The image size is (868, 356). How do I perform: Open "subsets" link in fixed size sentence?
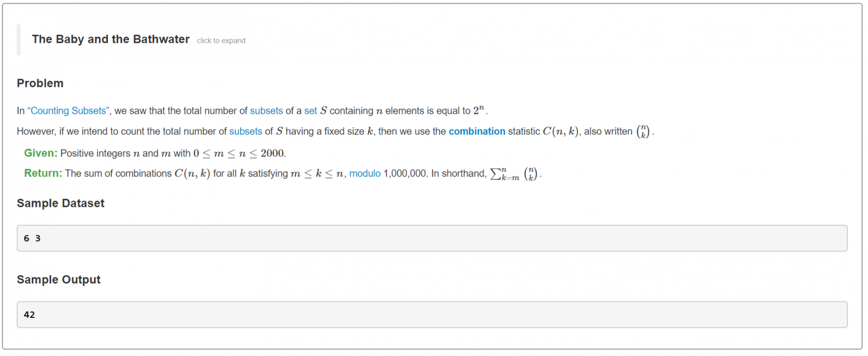pos(245,131)
